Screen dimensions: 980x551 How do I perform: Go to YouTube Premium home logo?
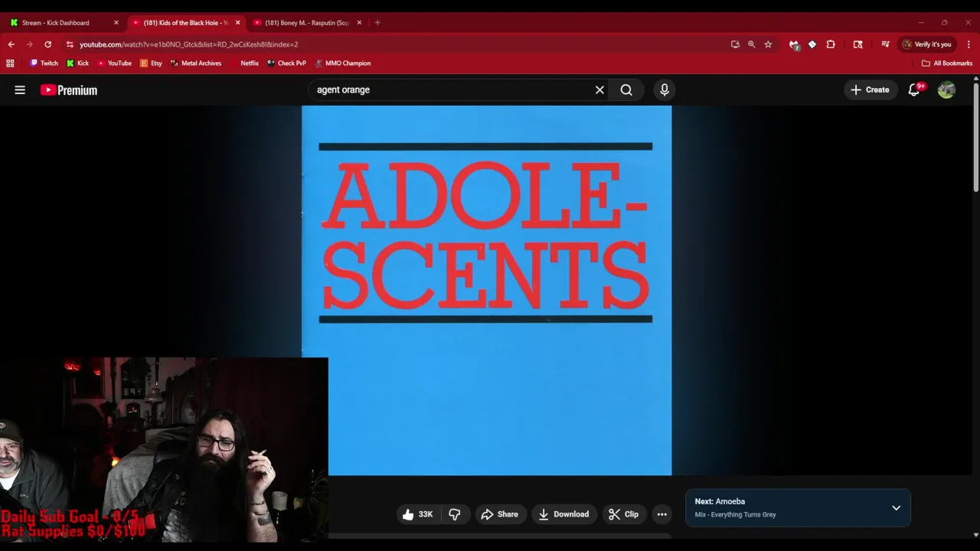point(69,90)
